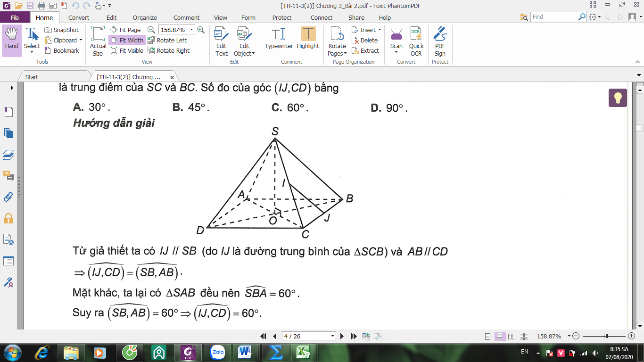Image resolution: width=644 pixels, height=362 pixels.
Task: Expand the Clipboard dropdown
Action: [81, 40]
